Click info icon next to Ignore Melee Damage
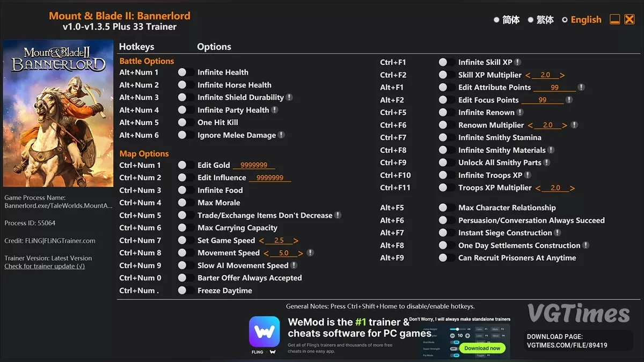This screenshot has width=644, height=362. point(281,135)
